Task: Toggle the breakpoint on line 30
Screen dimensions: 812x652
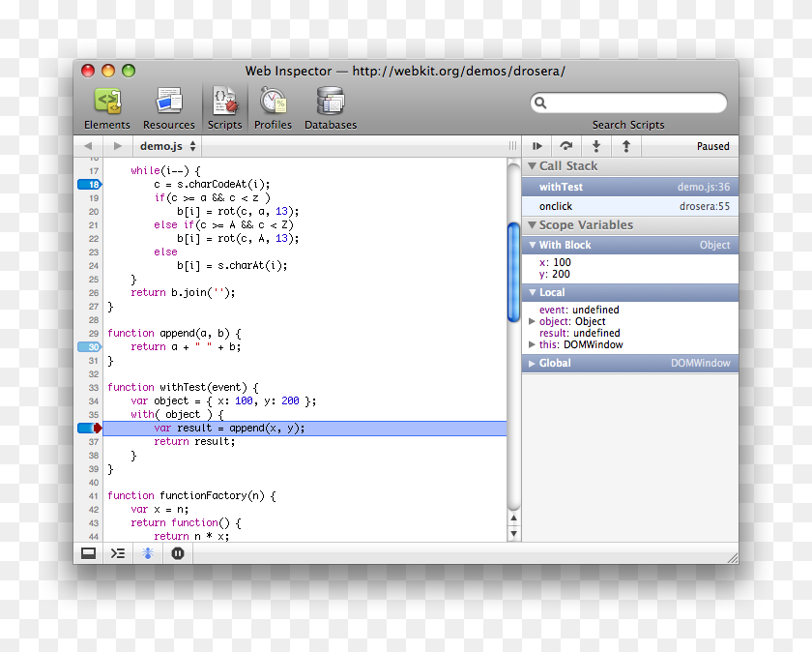Action: [x=87, y=346]
